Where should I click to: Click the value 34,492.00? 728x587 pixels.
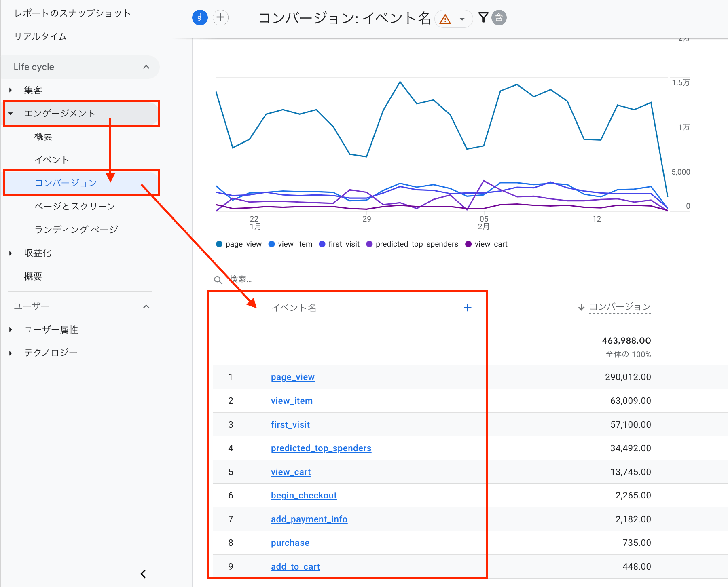(x=631, y=448)
